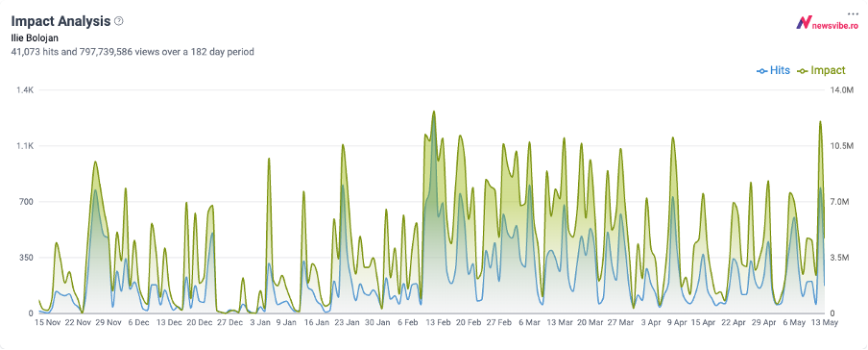Click the 20 Dec date label
The height and width of the screenshot is (350, 868).
click(200, 322)
